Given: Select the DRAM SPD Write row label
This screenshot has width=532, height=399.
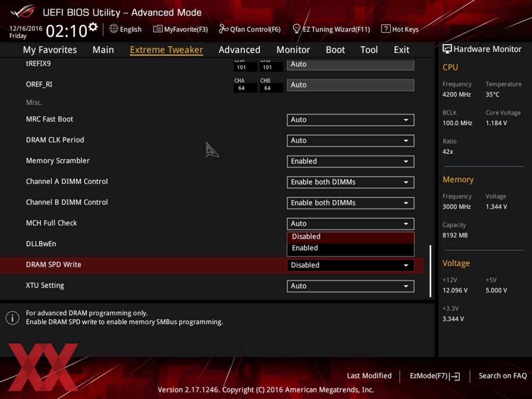Looking at the screenshot, I should (54, 265).
